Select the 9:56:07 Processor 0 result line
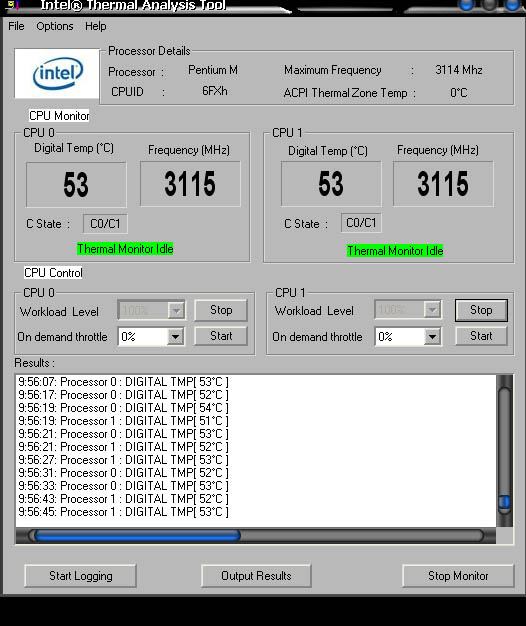Screen dimensions: 526x626 pos(123,382)
